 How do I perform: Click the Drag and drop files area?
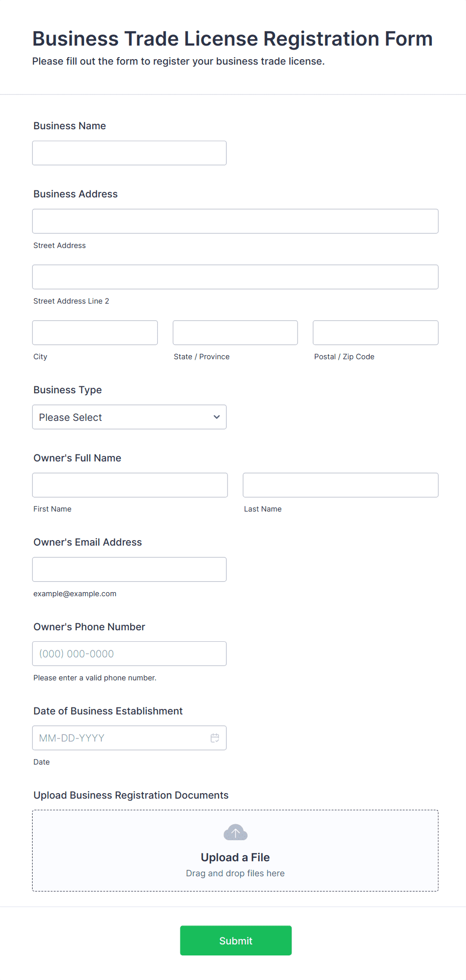point(235,873)
